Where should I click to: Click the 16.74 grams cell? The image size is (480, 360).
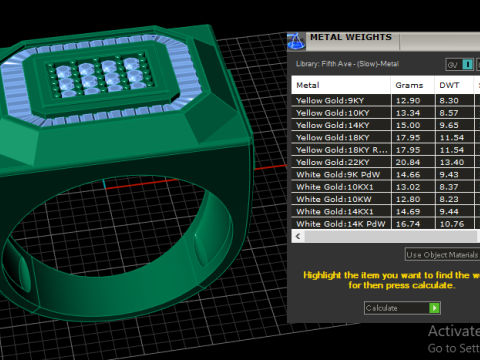(413, 224)
